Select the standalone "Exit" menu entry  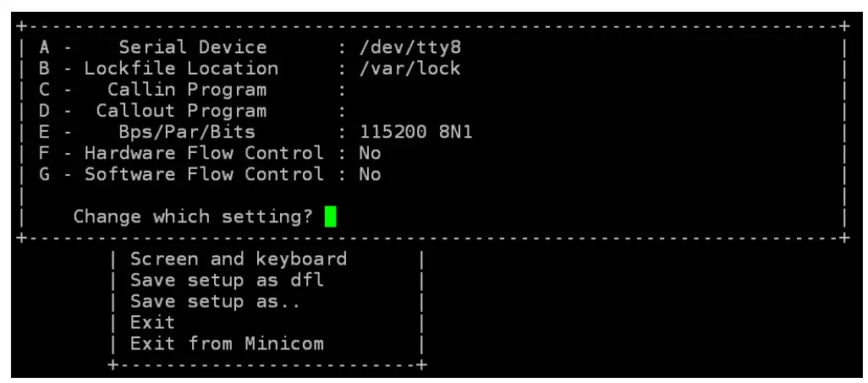pos(152,322)
